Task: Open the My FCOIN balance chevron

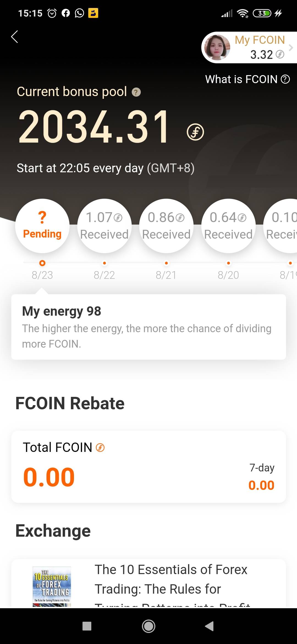Action: (x=291, y=48)
